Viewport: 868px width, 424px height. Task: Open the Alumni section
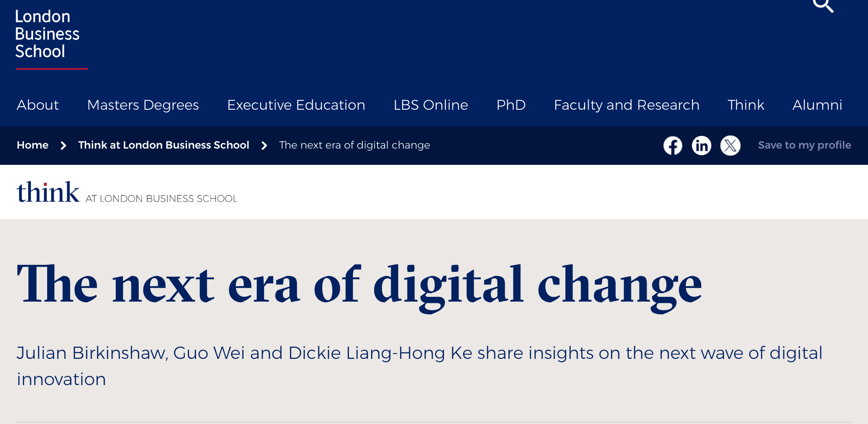(817, 105)
